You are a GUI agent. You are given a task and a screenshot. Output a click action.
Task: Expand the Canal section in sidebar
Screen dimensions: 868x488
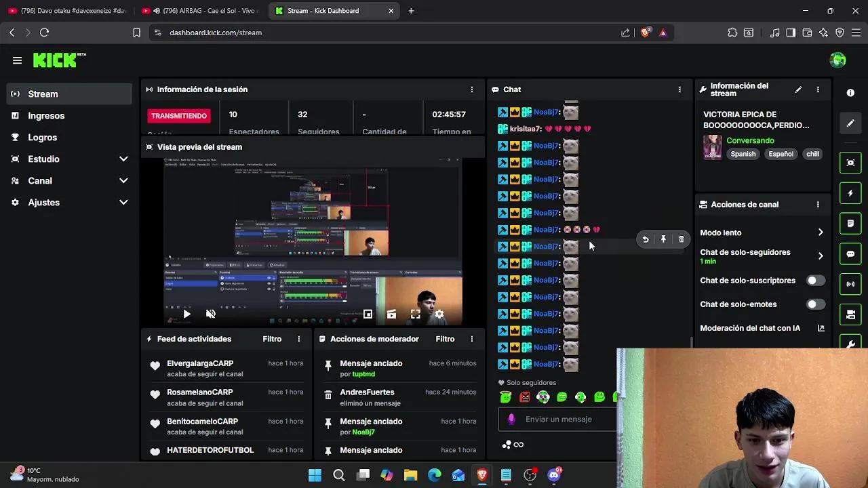(68, 180)
